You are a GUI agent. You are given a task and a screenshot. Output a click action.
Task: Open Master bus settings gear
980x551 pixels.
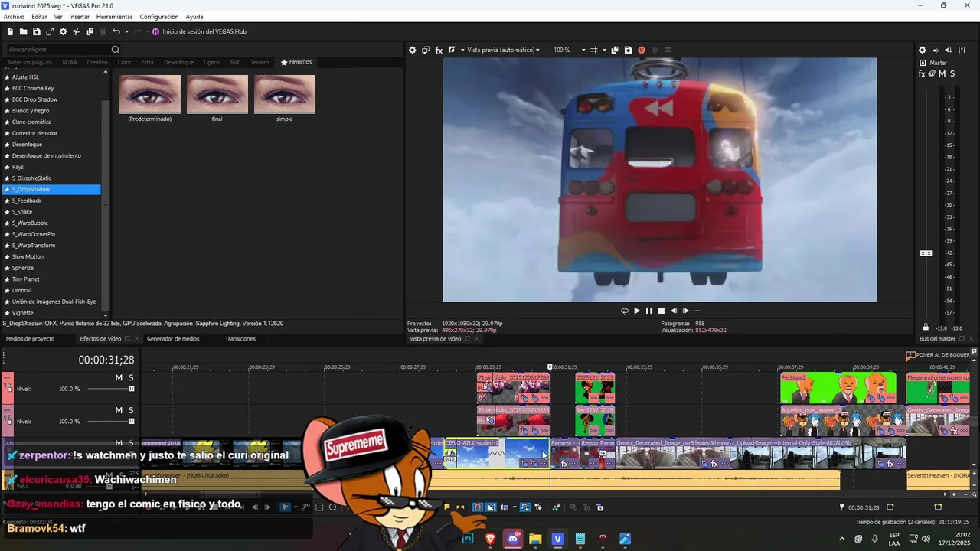point(922,50)
